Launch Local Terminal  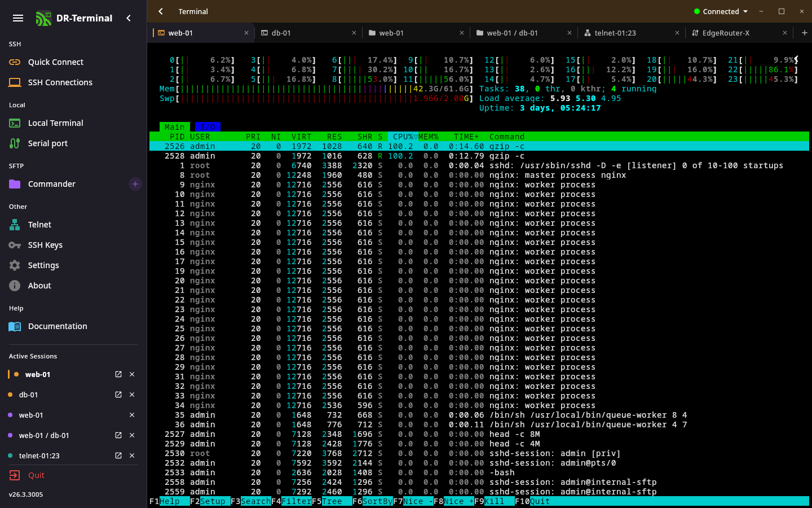pyautogui.click(x=73, y=123)
